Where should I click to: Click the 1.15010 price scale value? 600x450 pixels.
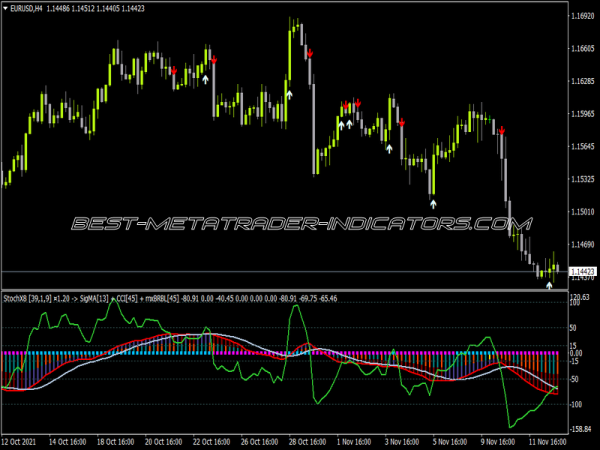click(x=583, y=212)
